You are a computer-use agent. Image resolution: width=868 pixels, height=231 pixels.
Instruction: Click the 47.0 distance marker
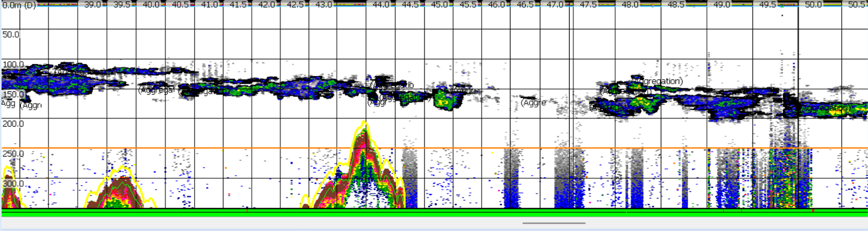coord(555,4)
